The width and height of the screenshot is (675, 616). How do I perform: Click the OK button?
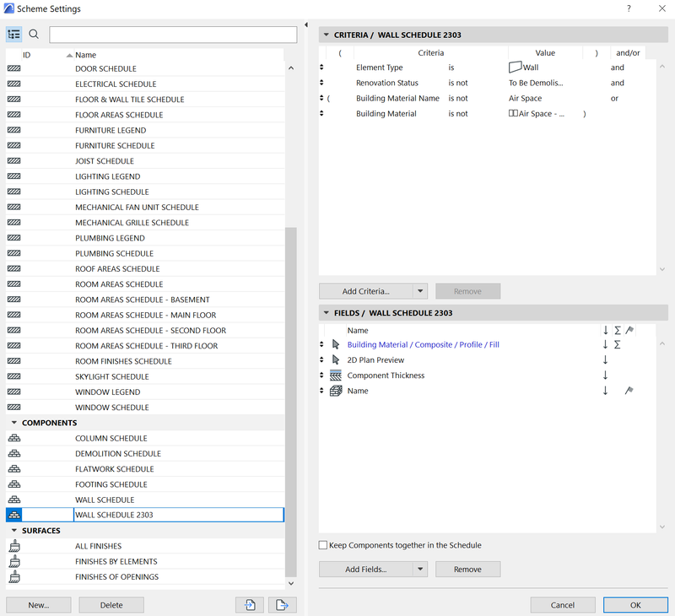[x=635, y=605]
